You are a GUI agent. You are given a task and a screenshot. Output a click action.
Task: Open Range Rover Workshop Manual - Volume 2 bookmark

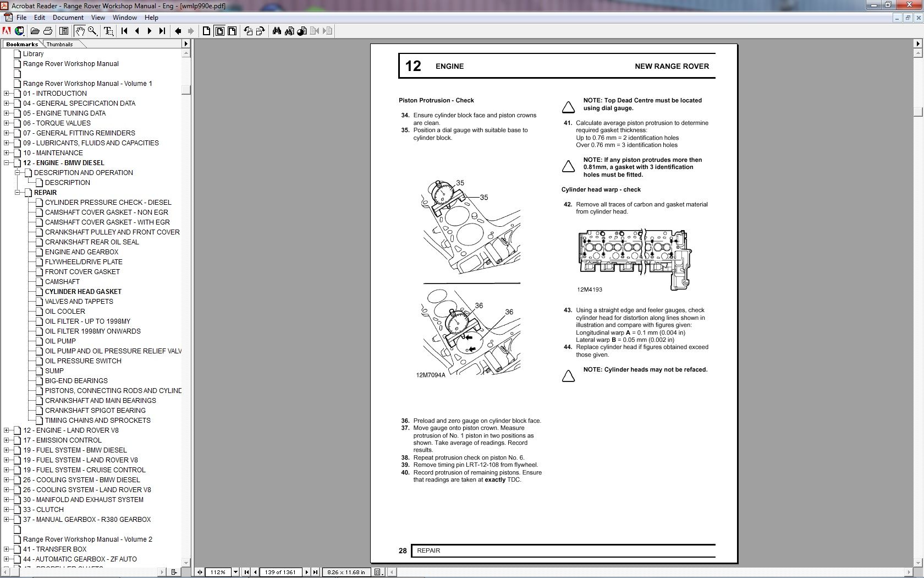(87, 539)
